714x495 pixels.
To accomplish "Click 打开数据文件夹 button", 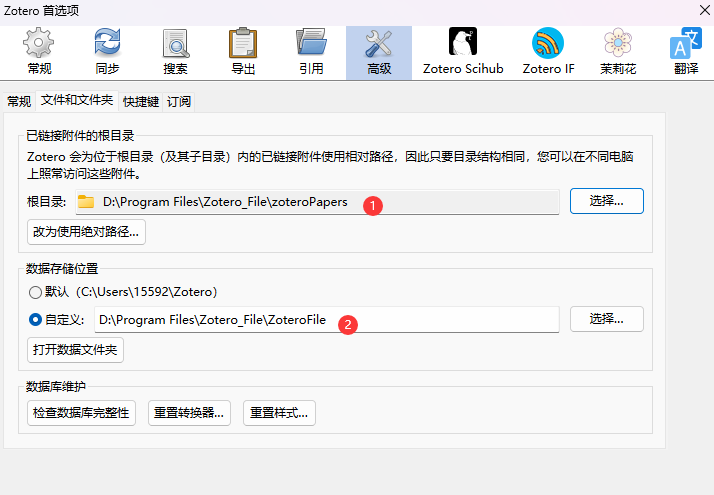I will [x=75, y=350].
